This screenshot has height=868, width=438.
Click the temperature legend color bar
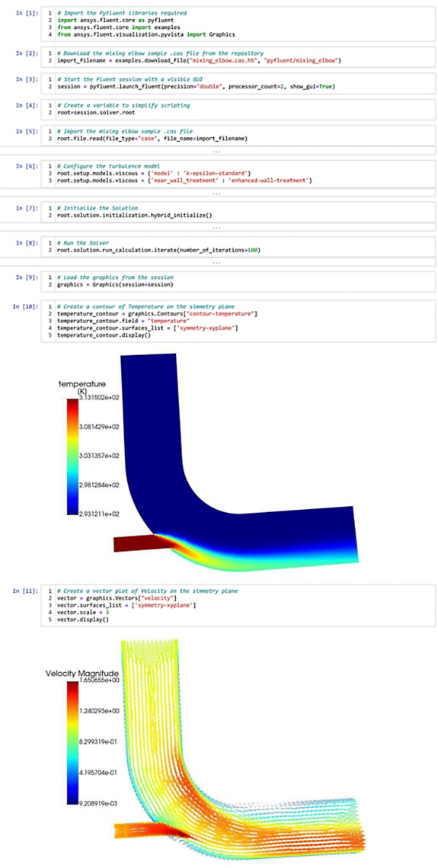72,457
